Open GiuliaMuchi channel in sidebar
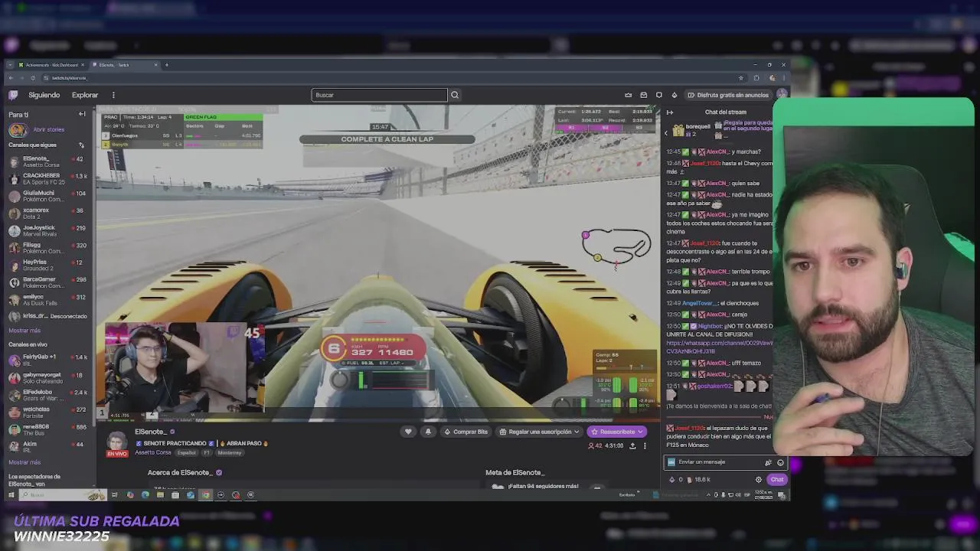980x551 pixels. tap(47, 196)
